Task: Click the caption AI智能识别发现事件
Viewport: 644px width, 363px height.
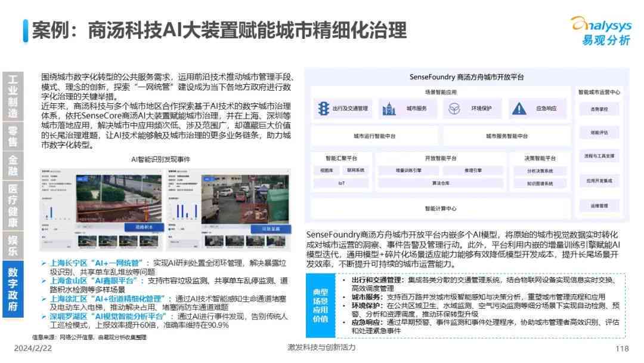Action: pos(160,159)
